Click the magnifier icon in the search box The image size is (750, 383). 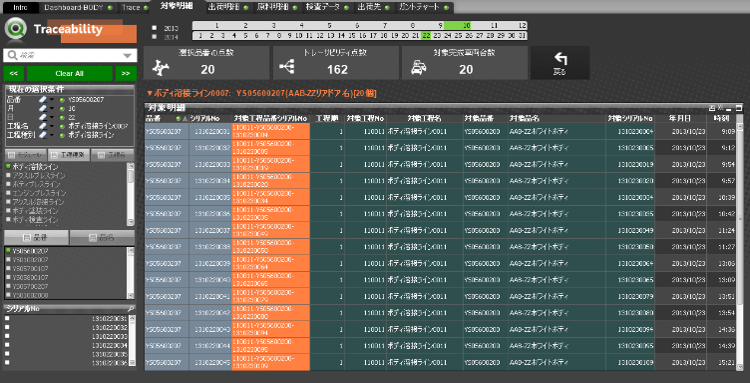click(12, 55)
